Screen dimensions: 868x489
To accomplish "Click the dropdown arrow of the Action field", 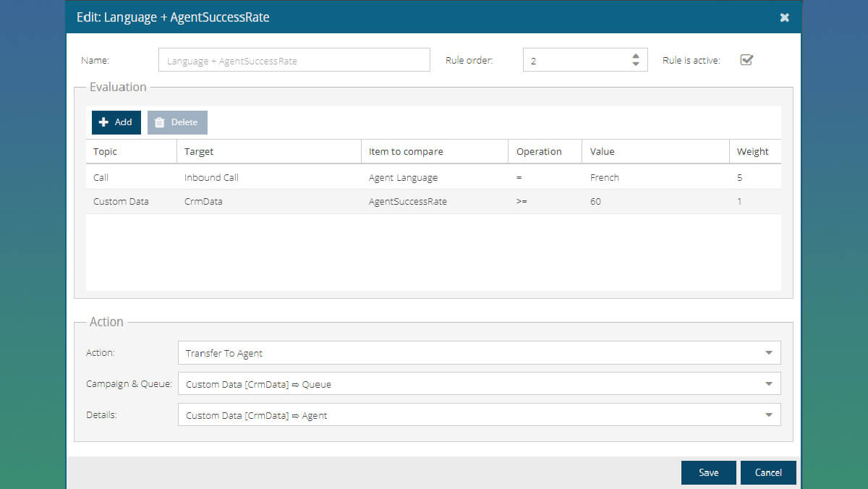I will 769,352.
